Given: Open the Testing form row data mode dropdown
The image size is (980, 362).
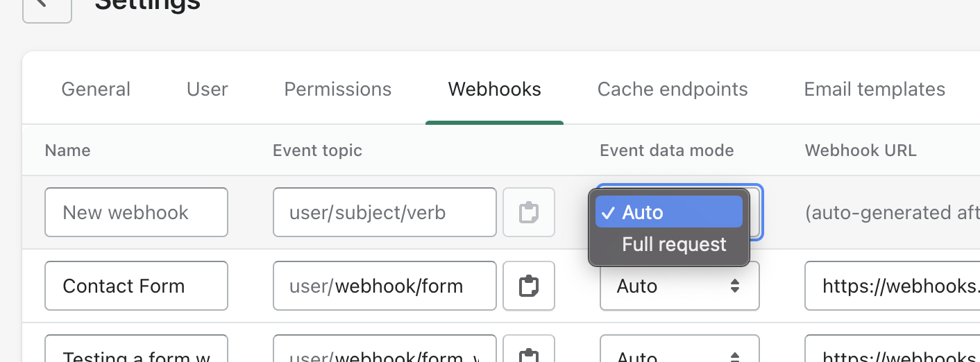Looking at the screenshot, I should point(679,355).
